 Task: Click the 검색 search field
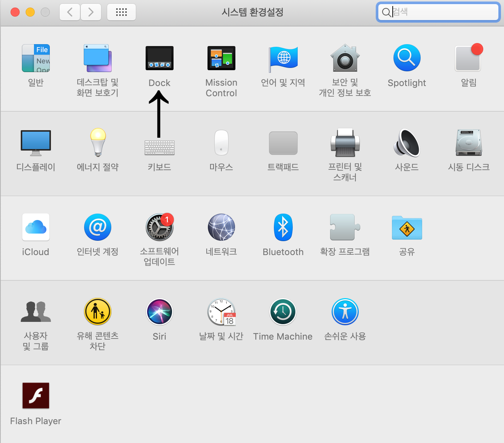click(438, 12)
